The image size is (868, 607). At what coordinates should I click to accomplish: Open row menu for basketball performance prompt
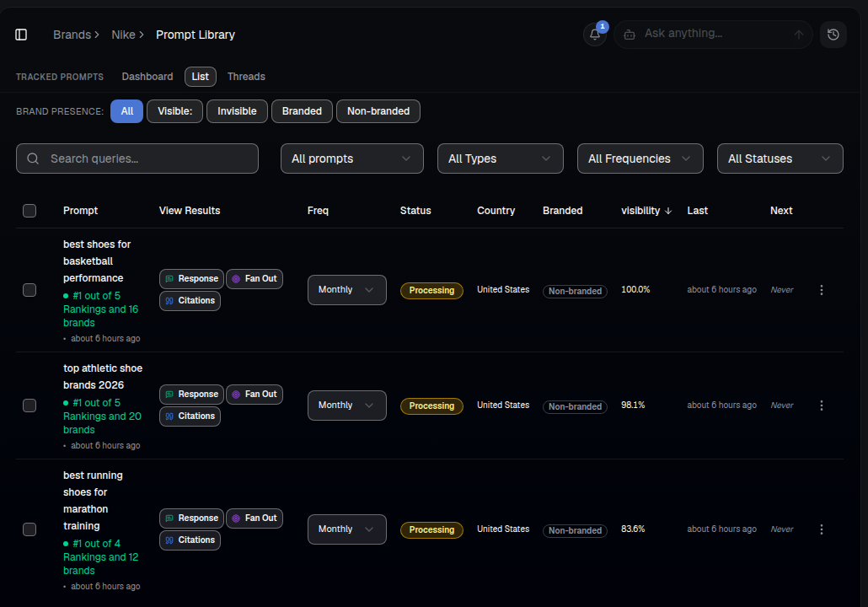822,290
